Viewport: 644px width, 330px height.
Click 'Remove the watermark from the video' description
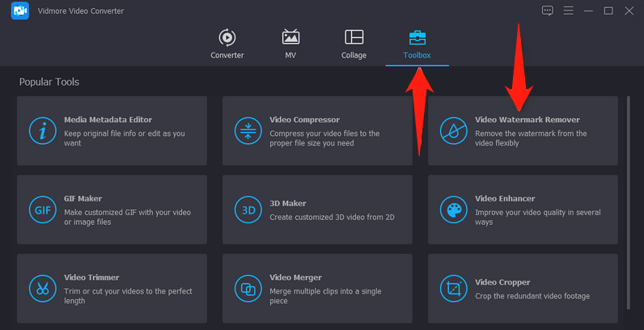click(531, 138)
